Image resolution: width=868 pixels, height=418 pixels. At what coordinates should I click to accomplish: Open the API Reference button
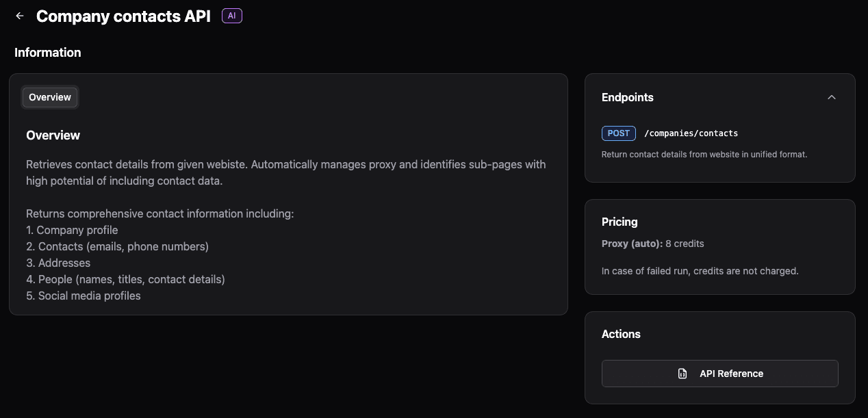click(720, 374)
